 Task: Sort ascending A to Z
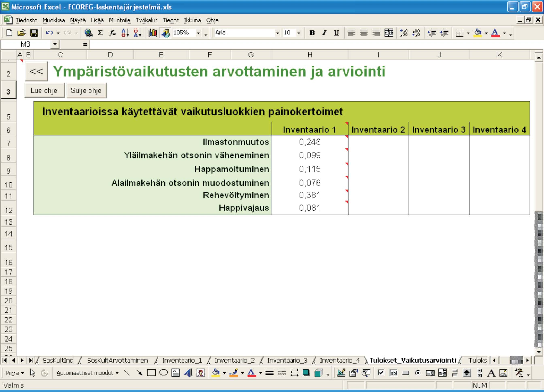point(125,33)
